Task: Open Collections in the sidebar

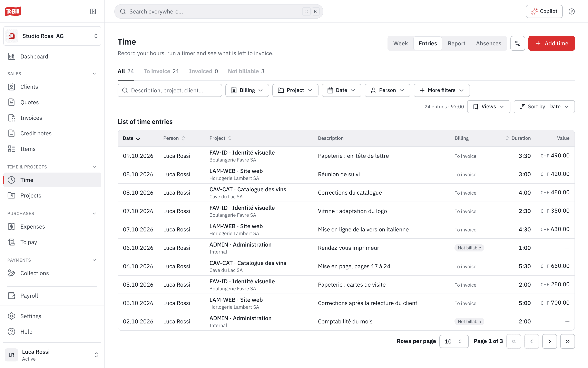Action: [x=52, y=273]
